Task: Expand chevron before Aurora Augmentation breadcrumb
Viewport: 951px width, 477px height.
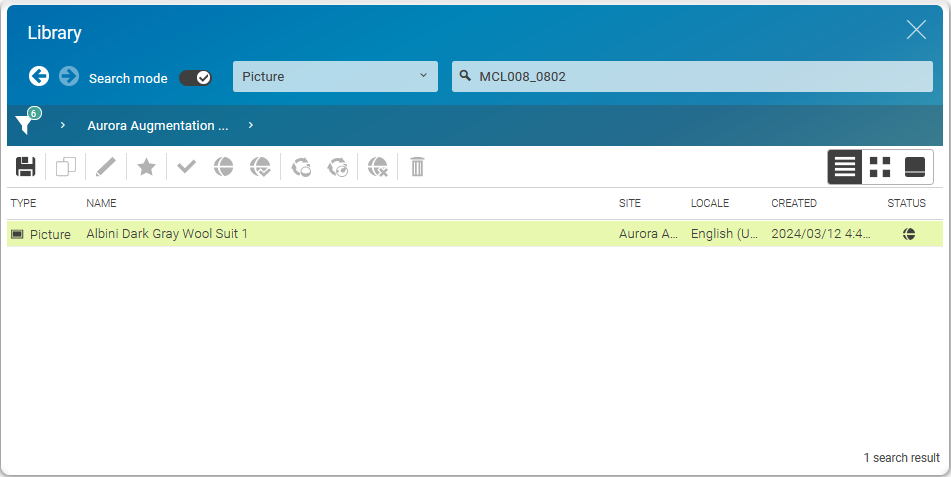Action: click(63, 125)
